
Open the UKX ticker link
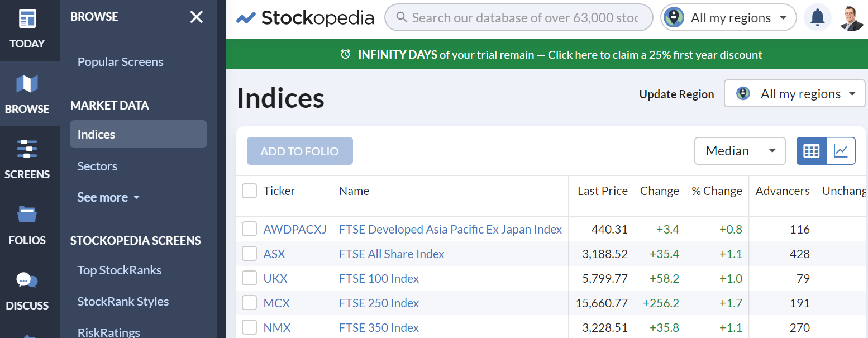[x=275, y=278]
